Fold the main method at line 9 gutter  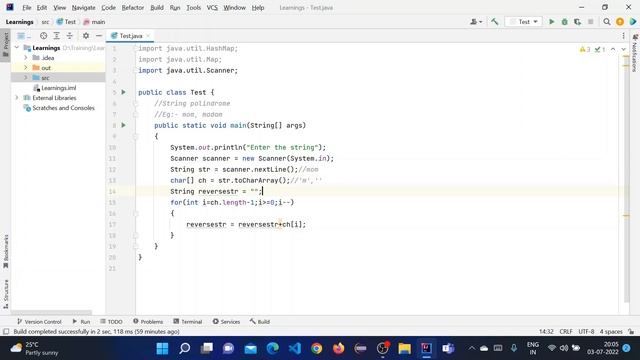coord(136,136)
